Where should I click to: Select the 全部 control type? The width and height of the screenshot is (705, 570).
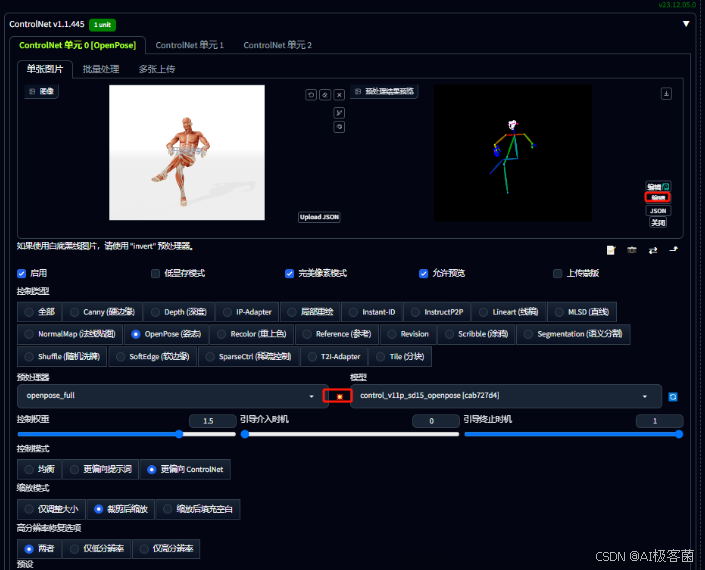[40, 312]
